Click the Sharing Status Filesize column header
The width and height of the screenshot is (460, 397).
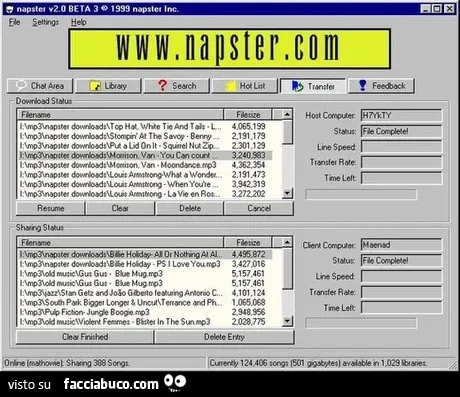[x=248, y=243]
